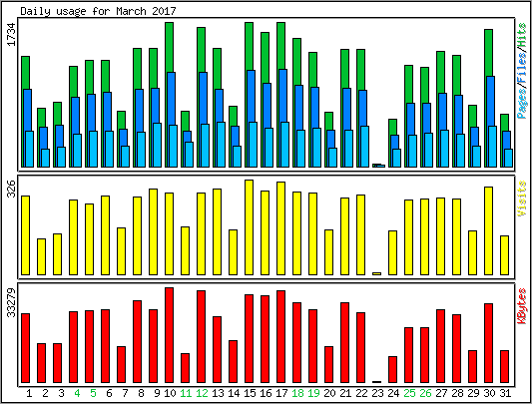Select the blue files bar for day 15
Image resolution: width=532 pixels, height=404 pixels.
tap(252, 96)
